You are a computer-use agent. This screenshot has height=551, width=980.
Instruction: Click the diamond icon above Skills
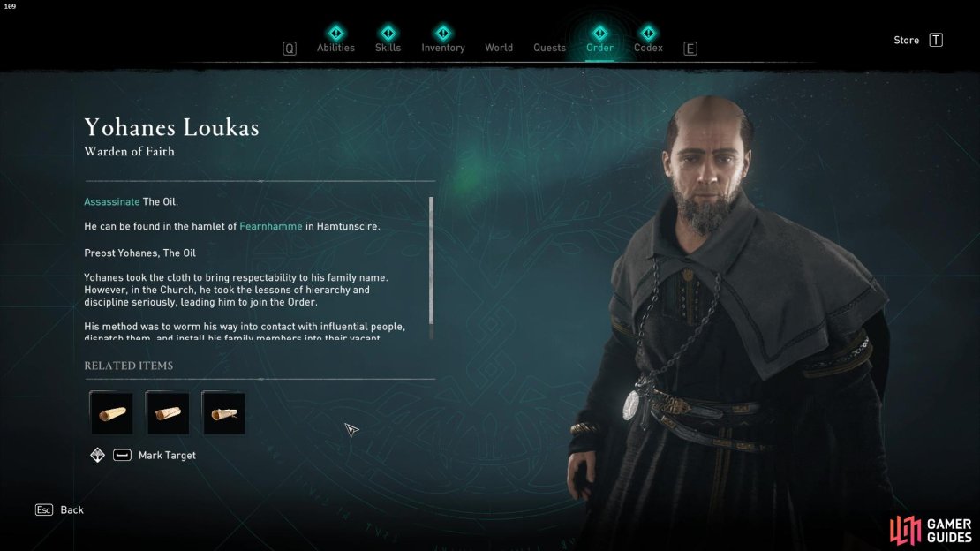388,33
